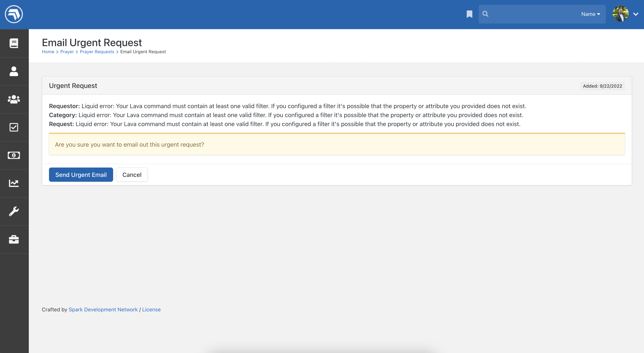Click the Cancel button

132,175
